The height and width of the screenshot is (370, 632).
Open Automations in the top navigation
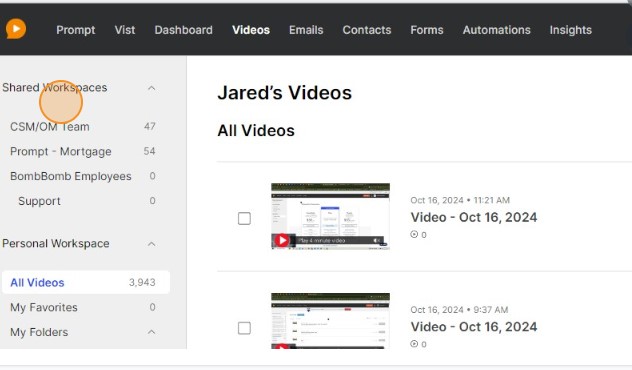(497, 30)
